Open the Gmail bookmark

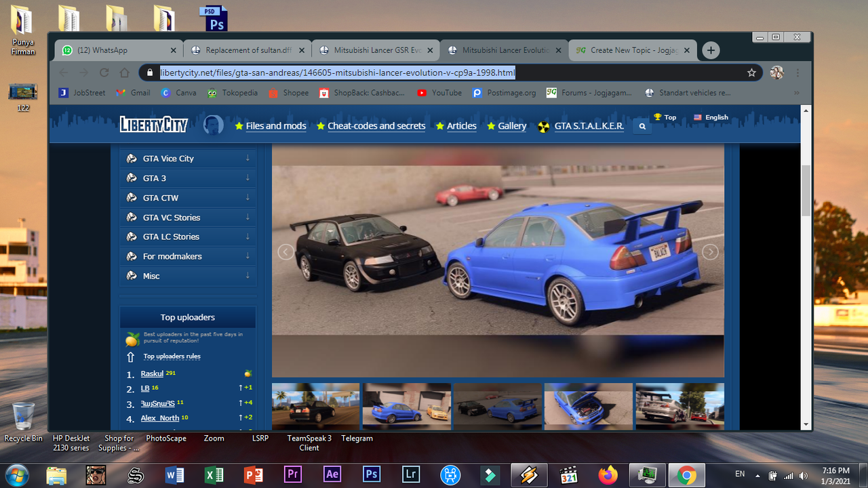click(134, 93)
